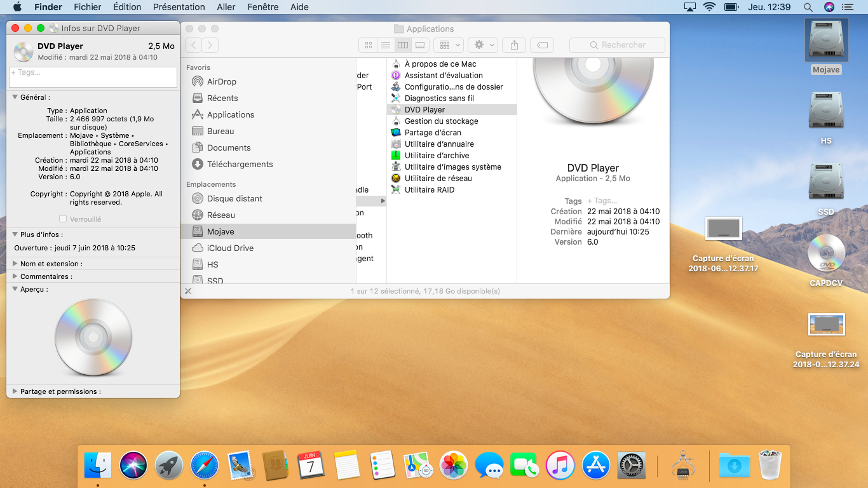Open Photos app in Dock
This screenshot has width=868, height=488.
(454, 466)
